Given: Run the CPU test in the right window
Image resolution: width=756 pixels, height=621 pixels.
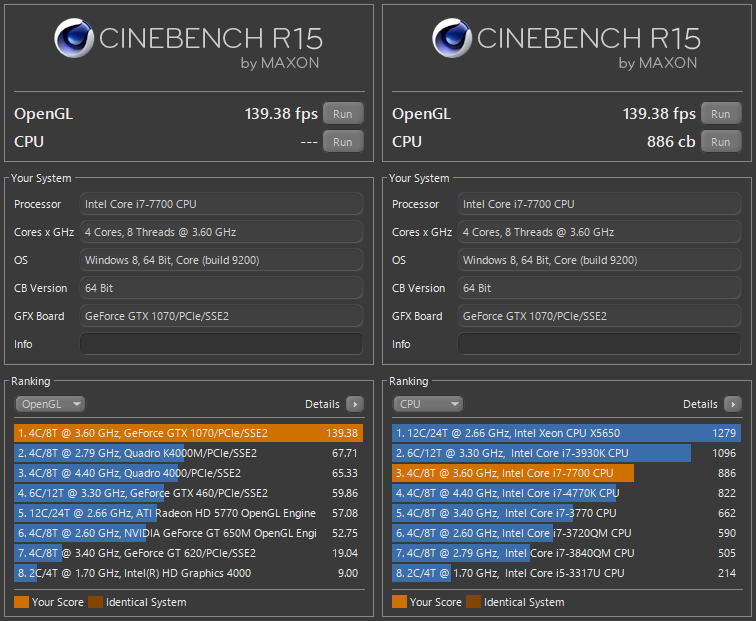Looking at the screenshot, I should [x=721, y=142].
